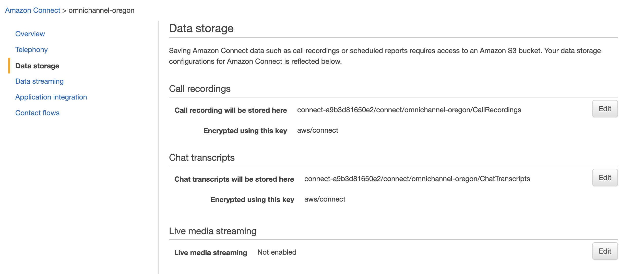
Task: Go to the Overview sidebar page
Action: pos(30,34)
